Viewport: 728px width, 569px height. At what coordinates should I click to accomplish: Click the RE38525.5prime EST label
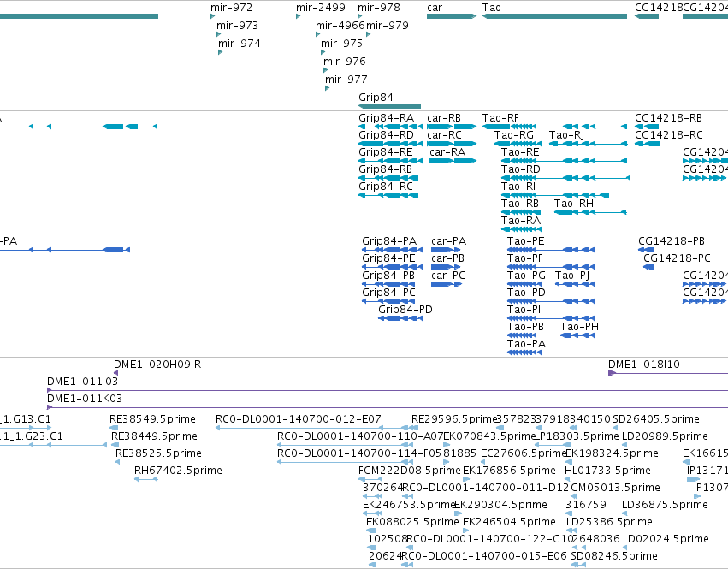coord(159,453)
